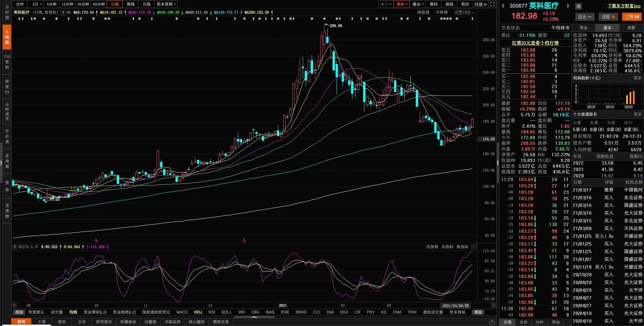
Task: Switch to 指数 tab in info panel
Action: tap(631, 28)
